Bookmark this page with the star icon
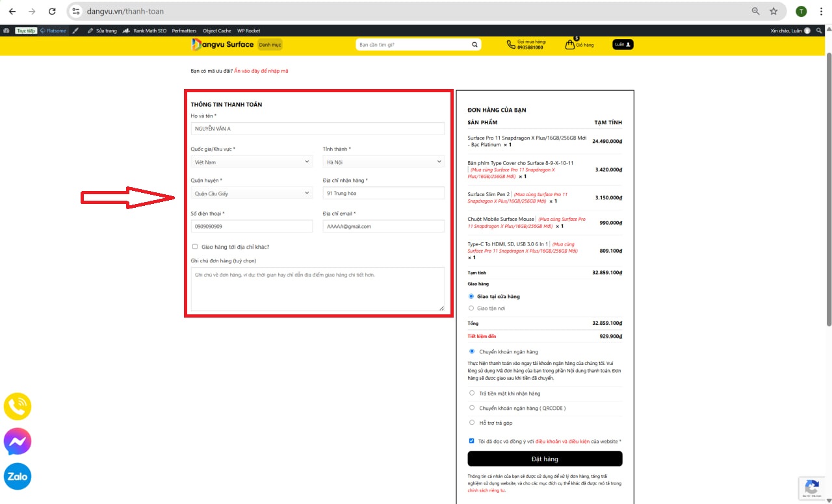The width and height of the screenshot is (832, 504). (773, 11)
